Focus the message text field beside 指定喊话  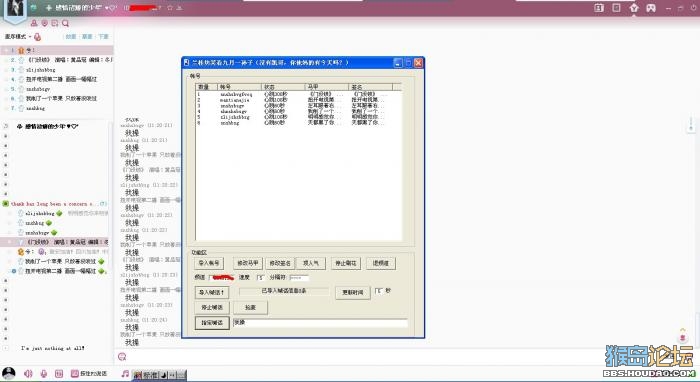pos(320,322)
